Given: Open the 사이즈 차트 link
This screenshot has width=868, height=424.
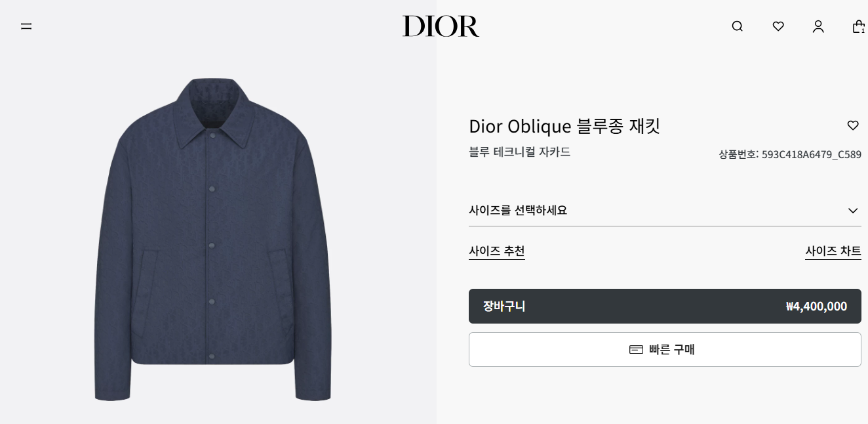Looking at the screenshot, I should coord(833,251).
